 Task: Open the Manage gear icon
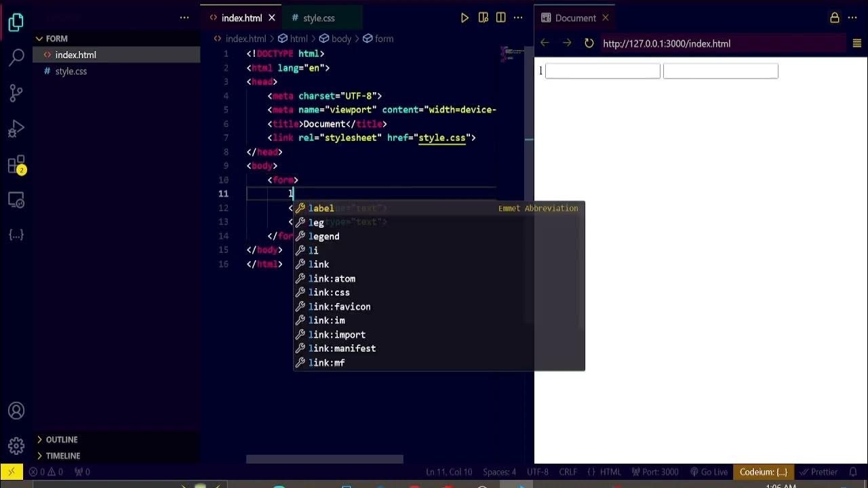[x=16, y=446]
